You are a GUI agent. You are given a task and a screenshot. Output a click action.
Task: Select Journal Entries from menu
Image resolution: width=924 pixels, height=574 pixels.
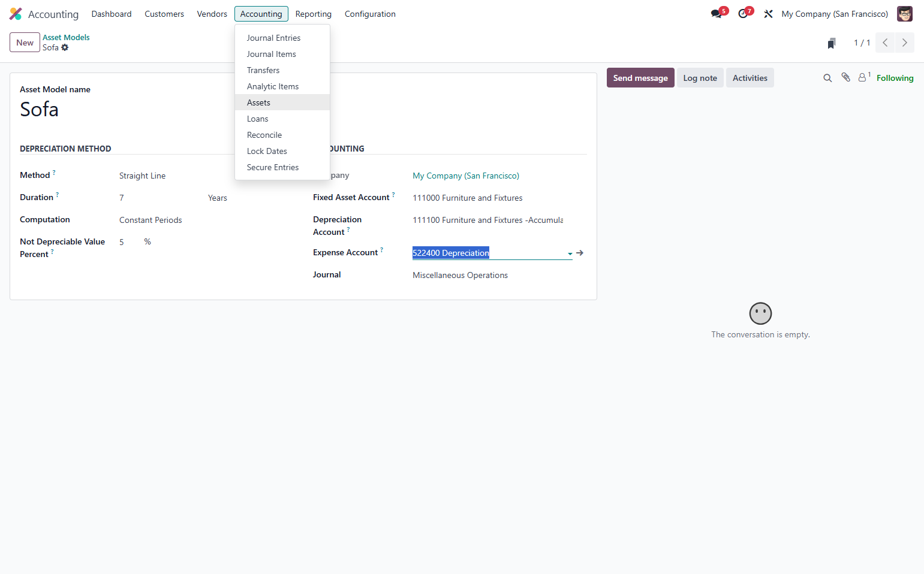coord(282,38)
